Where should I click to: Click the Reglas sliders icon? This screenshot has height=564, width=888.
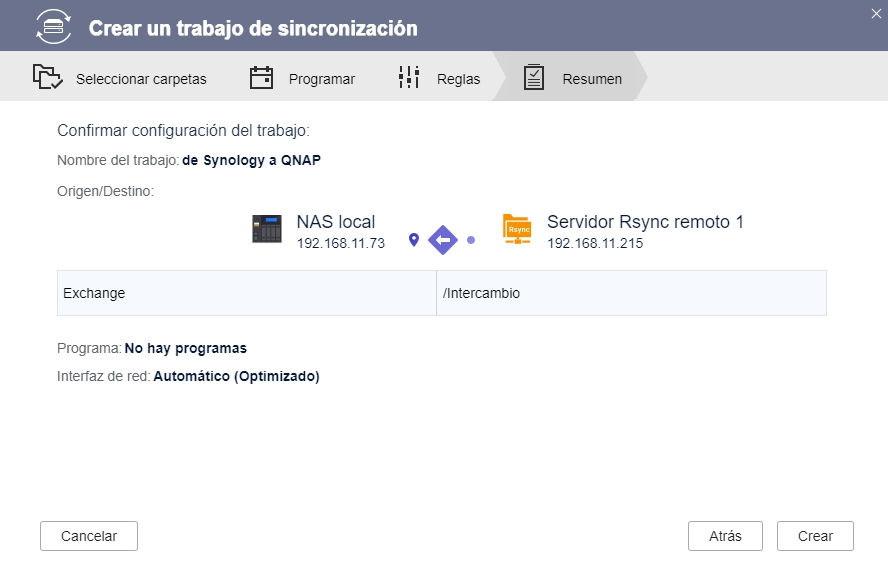pos(408,78)
